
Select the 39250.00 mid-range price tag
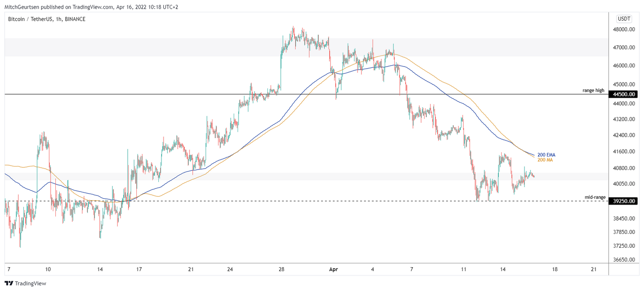pos(624,201)
